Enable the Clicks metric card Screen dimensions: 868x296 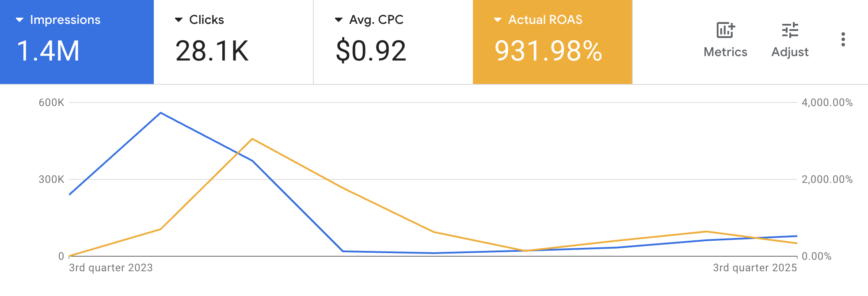(234, 41)
